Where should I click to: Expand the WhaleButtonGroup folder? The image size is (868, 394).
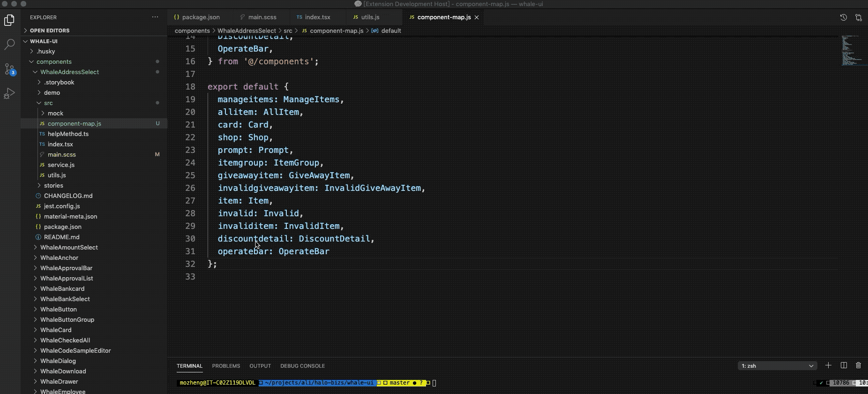click(x=94, y=320)
